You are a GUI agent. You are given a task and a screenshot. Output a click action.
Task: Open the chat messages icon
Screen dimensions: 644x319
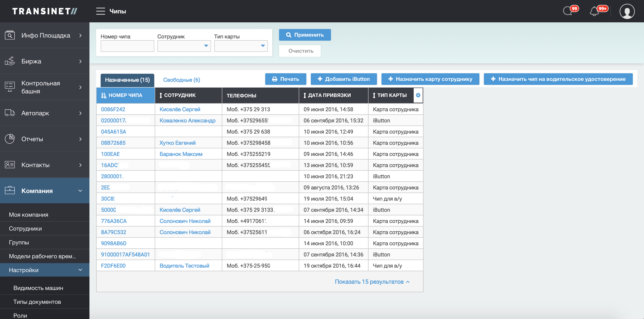coord(568,11)
